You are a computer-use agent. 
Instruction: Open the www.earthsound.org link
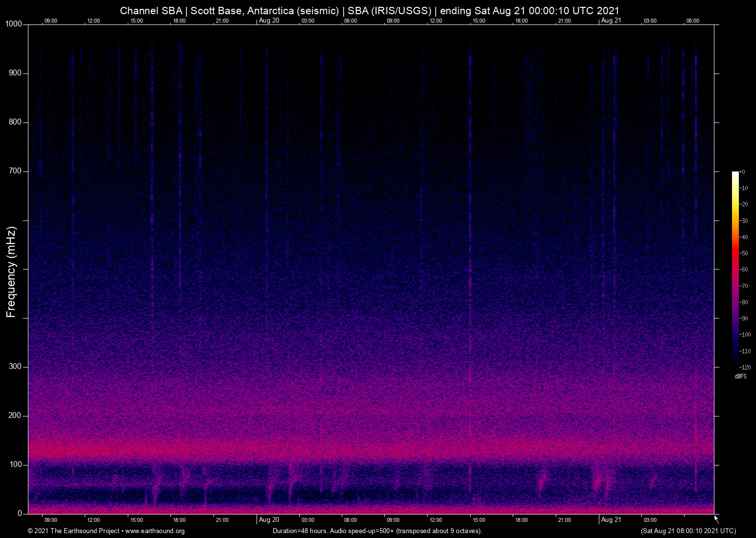tap(156, 531)
